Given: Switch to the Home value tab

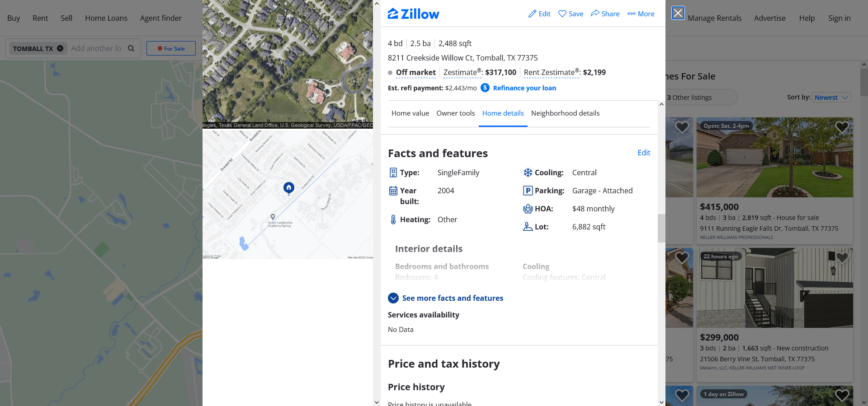Looking at the screenshot, I should 410,113.
